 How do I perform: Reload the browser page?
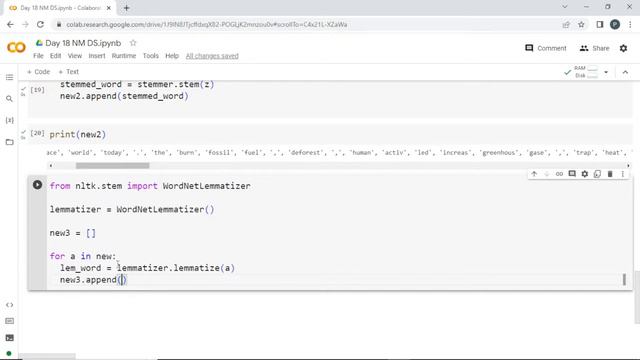click(40, 24)
